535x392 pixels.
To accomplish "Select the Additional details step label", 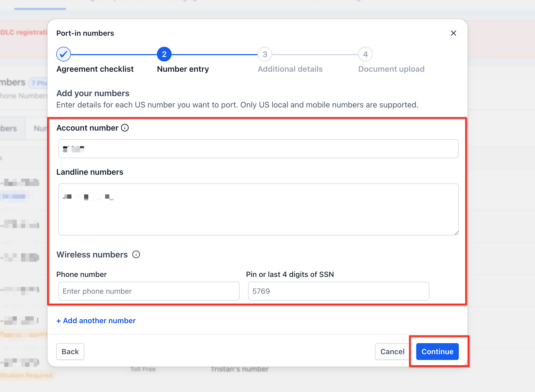I will point(290,69).
